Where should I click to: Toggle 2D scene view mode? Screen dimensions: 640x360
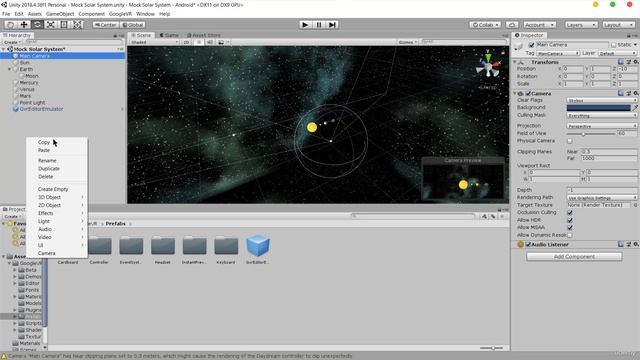(x=186, y=42)
